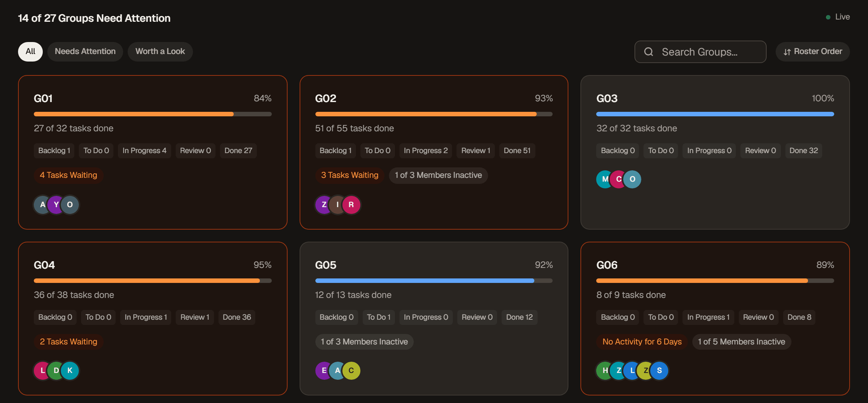The image size is (868, 403).
Task: Click the In Progress 4 chip
Action: (x=144, y=150)
